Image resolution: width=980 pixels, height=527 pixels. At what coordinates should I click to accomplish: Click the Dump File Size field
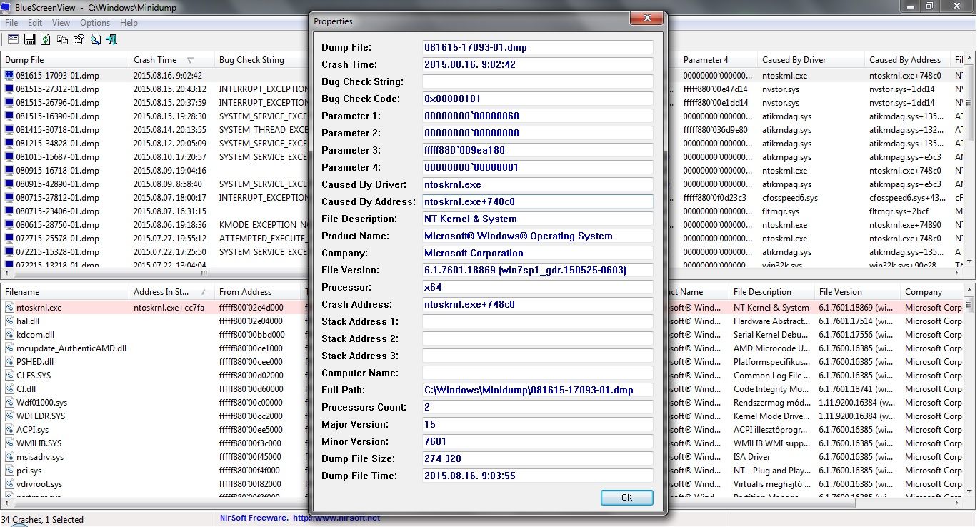pyautogui.click(x=537, y=458)
